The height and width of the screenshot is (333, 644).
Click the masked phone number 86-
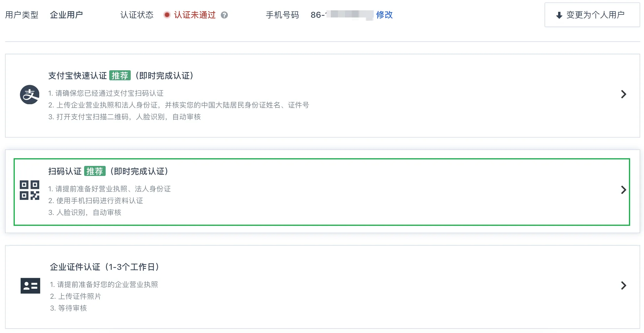pos(342,15)
